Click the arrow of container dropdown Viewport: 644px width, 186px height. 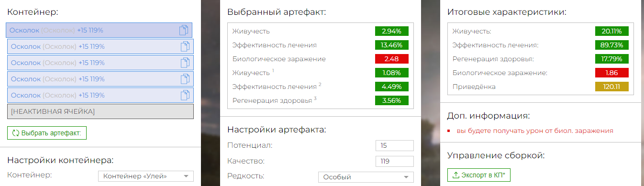(186, 176)
